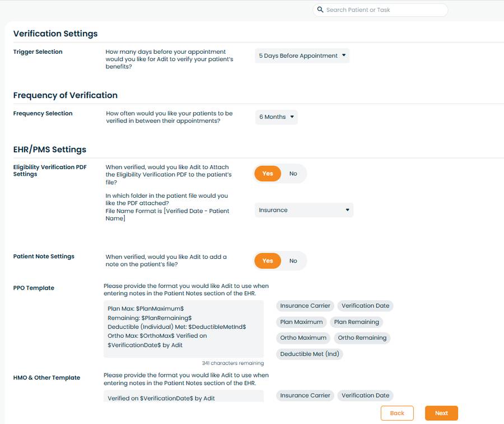Click the Trigger Selection label
The height and width of the screenshot is (424, 504).
(x=38, y=52)
